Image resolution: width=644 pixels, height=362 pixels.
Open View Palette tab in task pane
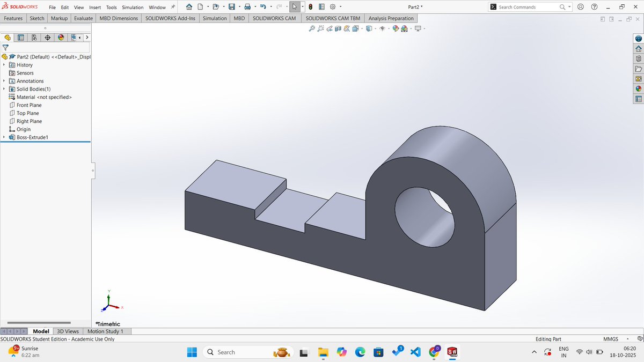tap(638, 79)
